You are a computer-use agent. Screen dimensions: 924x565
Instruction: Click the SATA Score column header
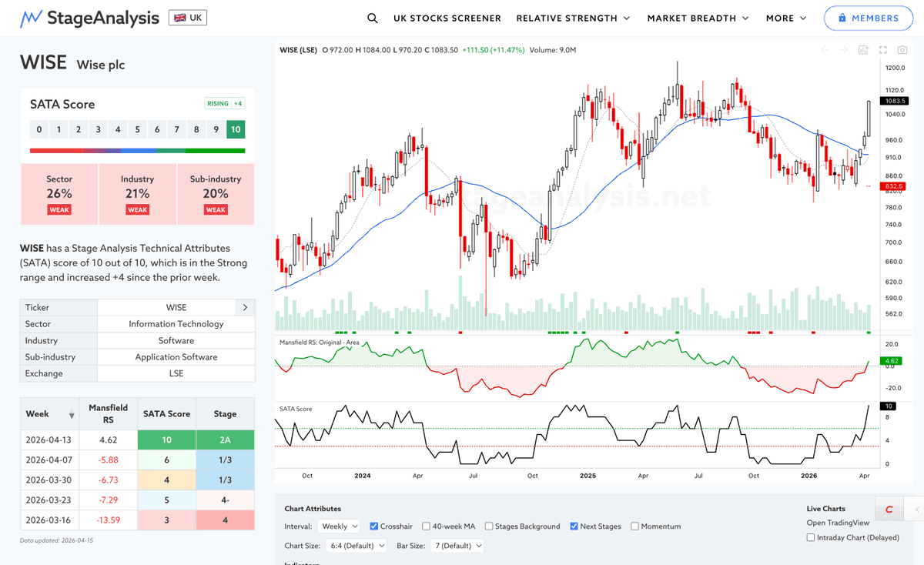coord(167,414)
